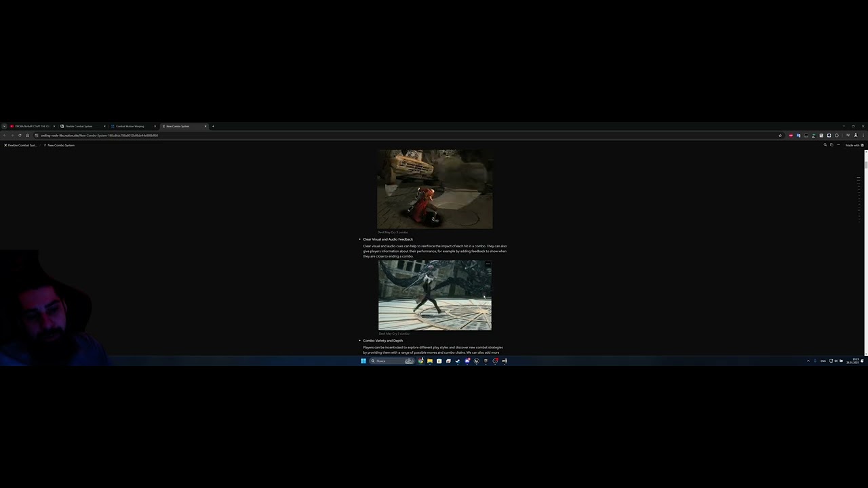This screenshot has width=868, height=488.
Task: Click the browser home icon
Action: pos(27,136)
